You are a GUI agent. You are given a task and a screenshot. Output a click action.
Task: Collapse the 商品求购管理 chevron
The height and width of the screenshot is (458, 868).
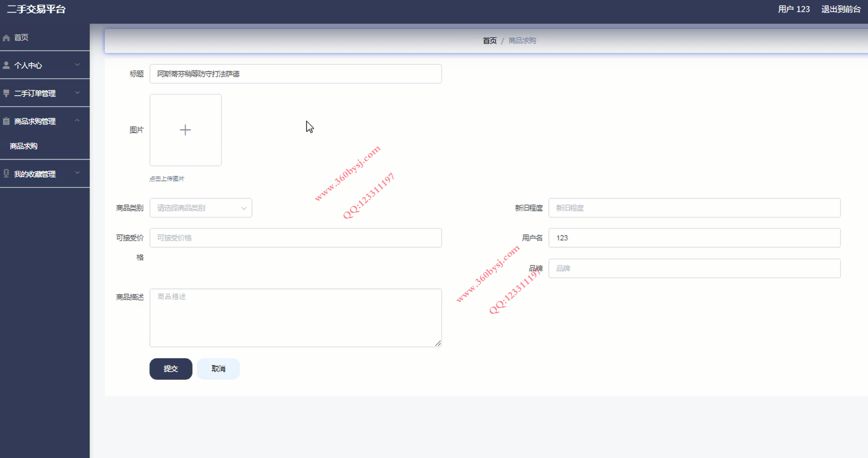click(x=77, y=121)
